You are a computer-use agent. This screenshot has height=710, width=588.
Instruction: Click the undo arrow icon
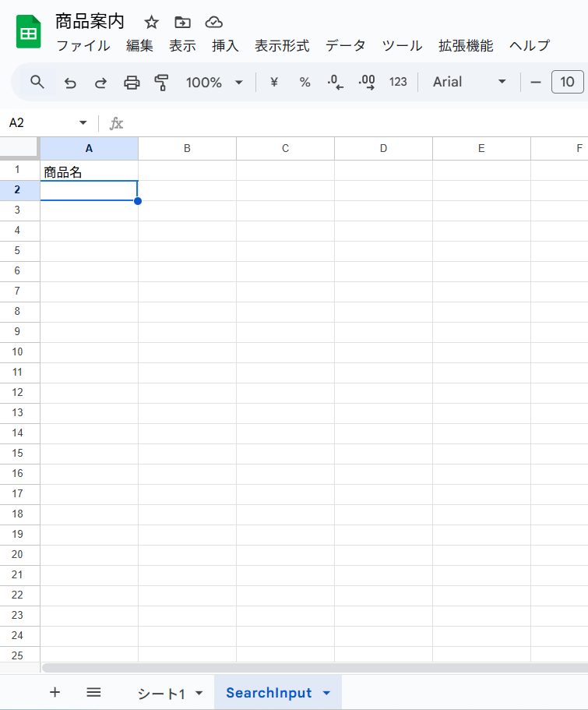[x=70, y=83]
